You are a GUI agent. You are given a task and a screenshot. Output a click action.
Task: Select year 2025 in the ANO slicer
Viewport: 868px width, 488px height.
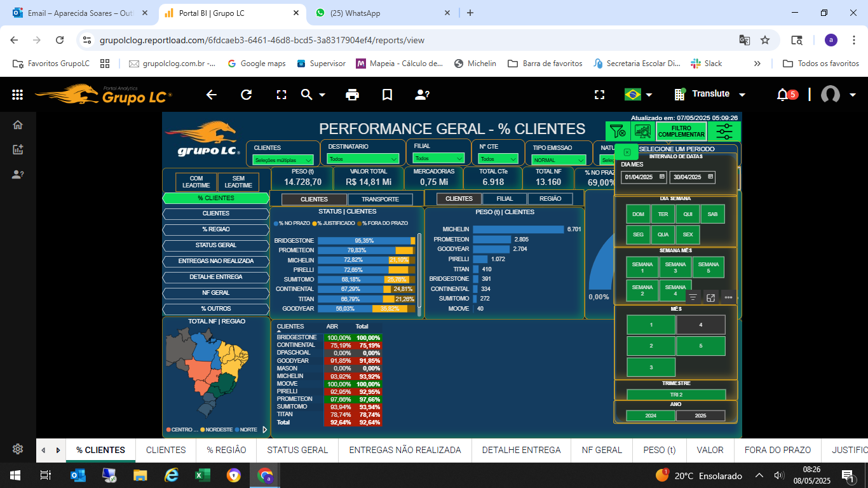tap(700, 416)
